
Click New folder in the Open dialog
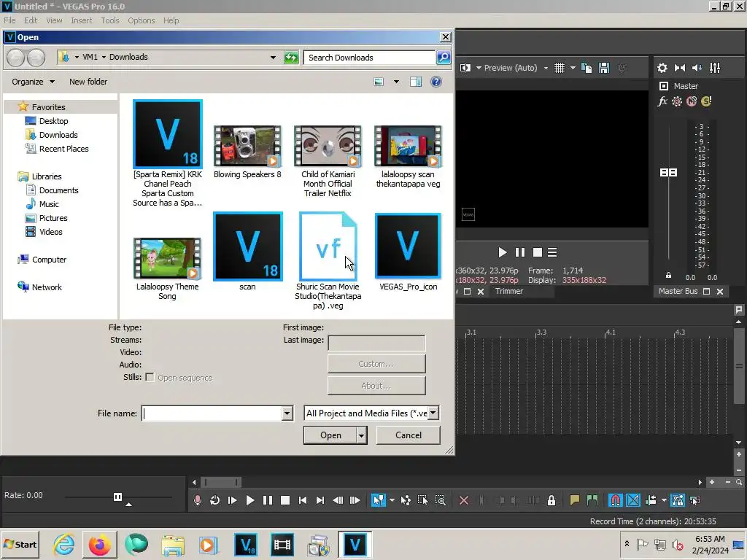pos(88,82)
